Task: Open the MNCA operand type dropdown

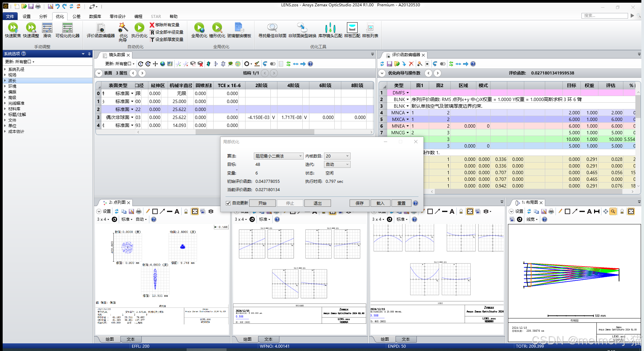Action: [x=407, y=113]
